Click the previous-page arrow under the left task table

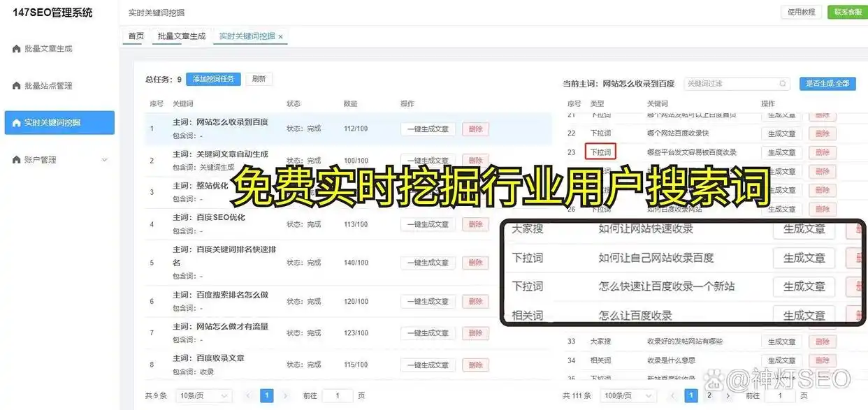(248, 395)
